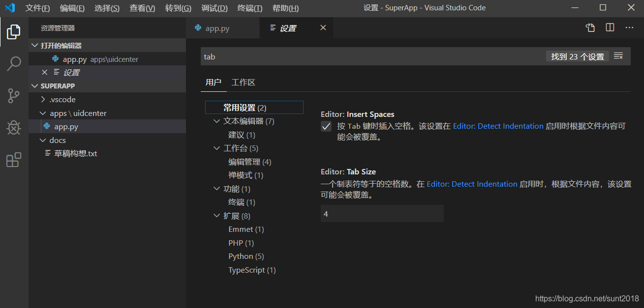Open the 查看(V) menu
Viewport: 644px width, 308px height.
[x=142, y=8]
